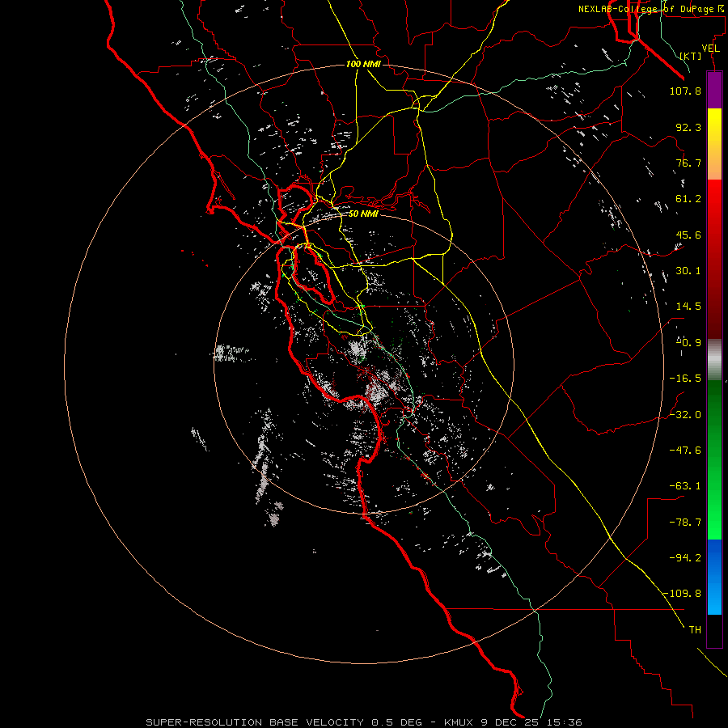Pick the yellow-orange segment of the velocity bar
Image resolution: width=728 pixels, height=728 pixels.
(x=714, y=144)
